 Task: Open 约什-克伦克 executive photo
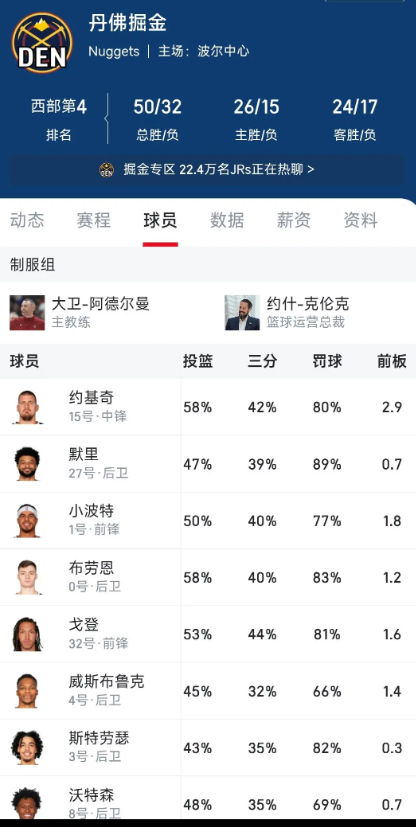click(242, 313)
